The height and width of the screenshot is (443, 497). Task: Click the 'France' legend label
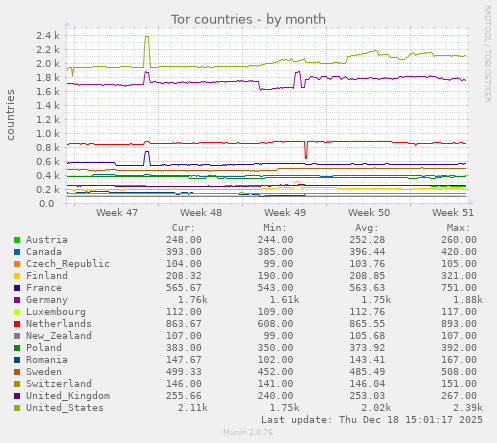pyautogui.click(x=44, y=288)
